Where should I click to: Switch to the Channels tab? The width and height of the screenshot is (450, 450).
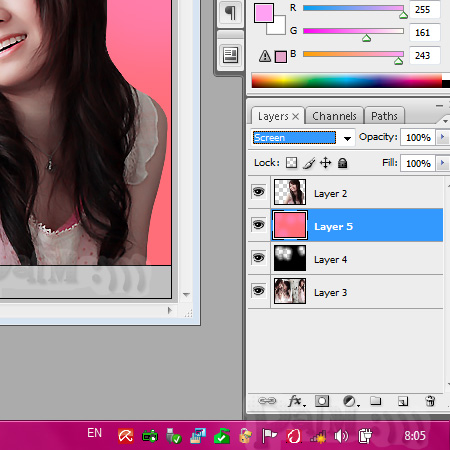click(334, 116)
